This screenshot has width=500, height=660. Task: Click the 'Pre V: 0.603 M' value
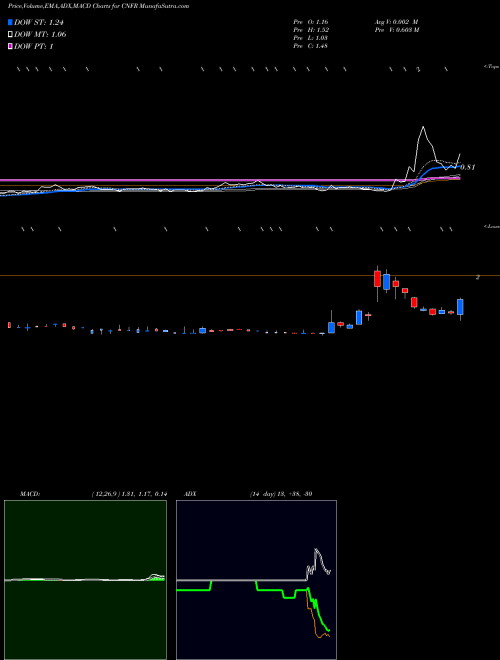click(x=396, y=30)
